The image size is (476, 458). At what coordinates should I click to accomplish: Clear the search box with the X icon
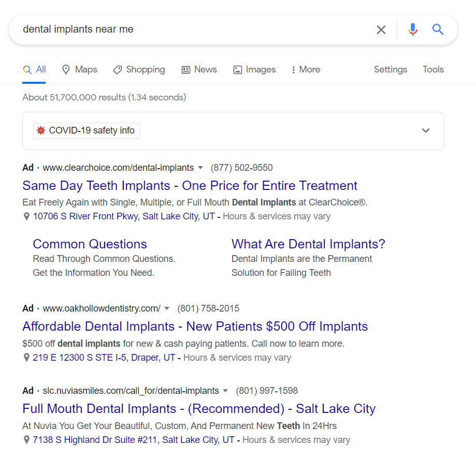[x=381, y=29]
